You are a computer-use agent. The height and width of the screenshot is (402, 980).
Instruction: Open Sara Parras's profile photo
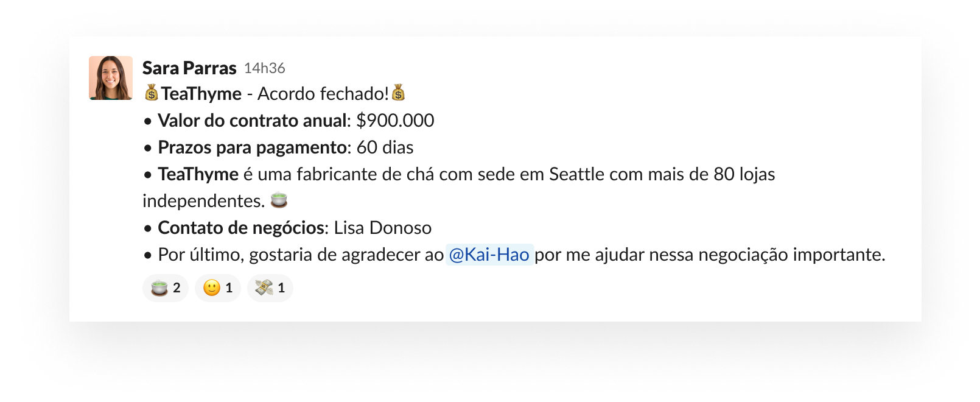[111, 78]
